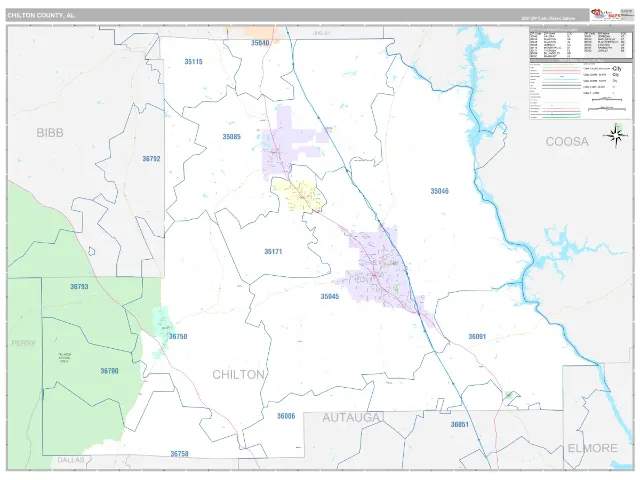Select ZIP code label 35046
Image resolution: width=640 pixels, height=480 pixels.
click(x=440, y=191)
